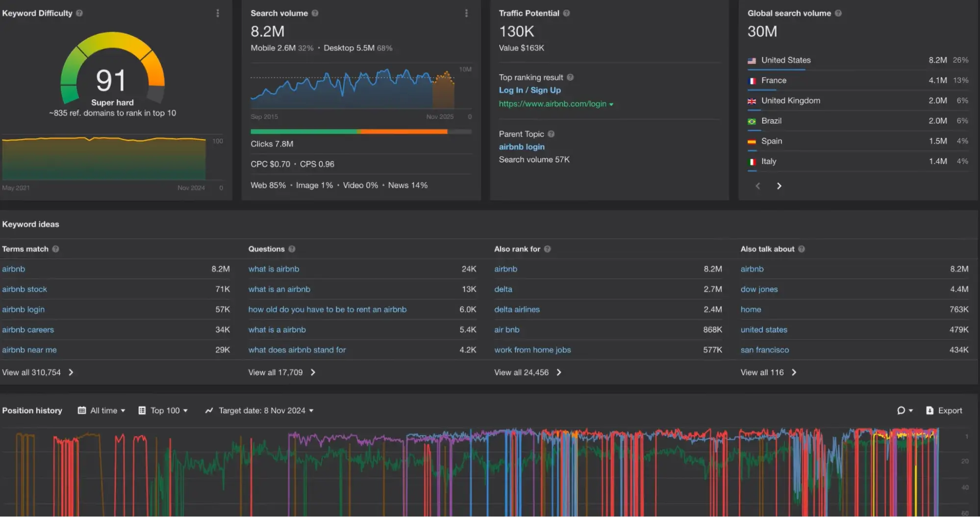Click the list icon beside Top 100
Viewport: 980px width, 517px height.
pyautogui.click(x=142, y=411)
